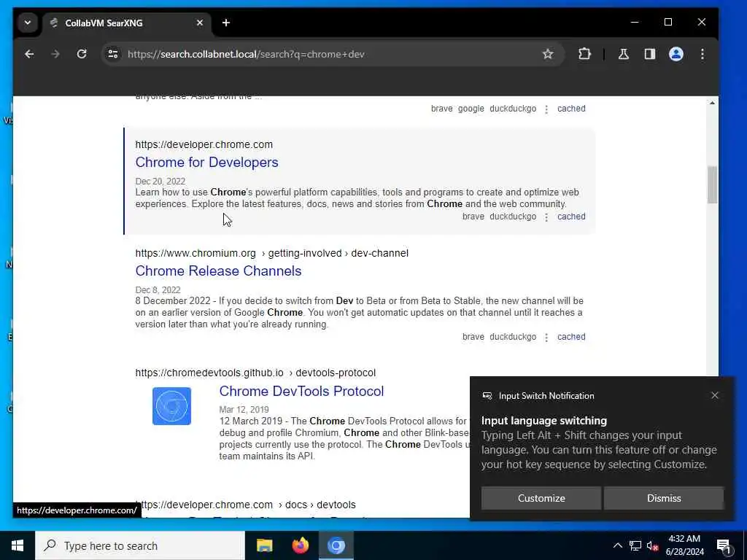View site information icon in address bar

coord(113,54)
